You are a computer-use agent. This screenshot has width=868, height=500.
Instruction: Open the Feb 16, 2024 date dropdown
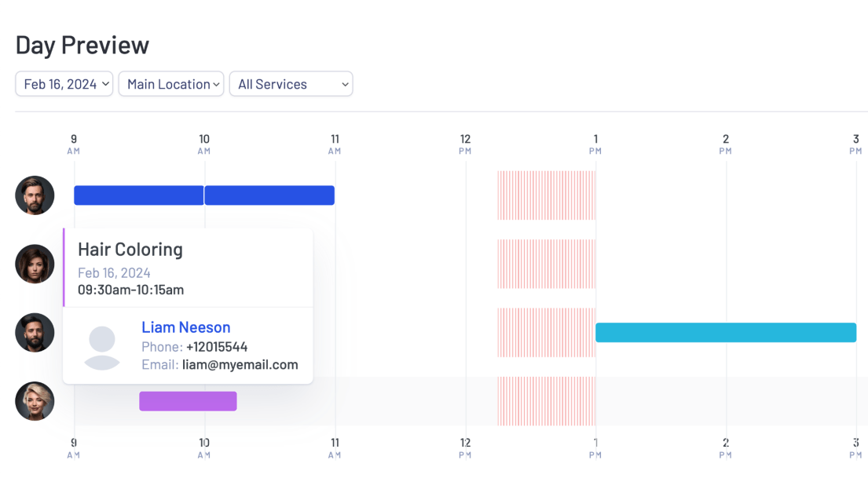pos(64,84)
